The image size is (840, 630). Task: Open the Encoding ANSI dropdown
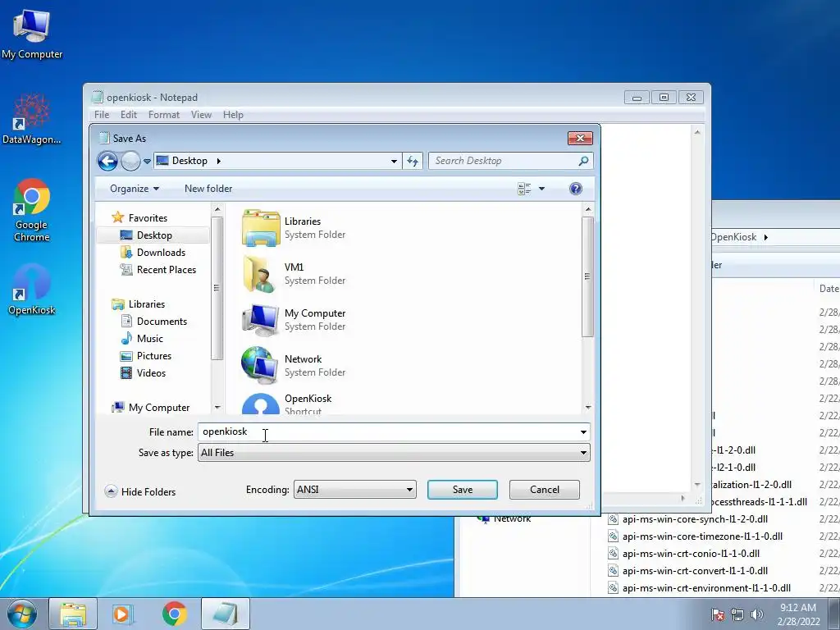354,490
